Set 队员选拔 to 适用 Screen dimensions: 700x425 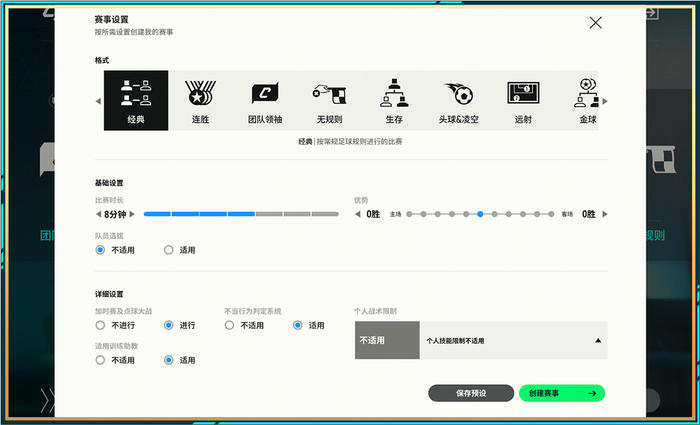[x=168, y=250]
